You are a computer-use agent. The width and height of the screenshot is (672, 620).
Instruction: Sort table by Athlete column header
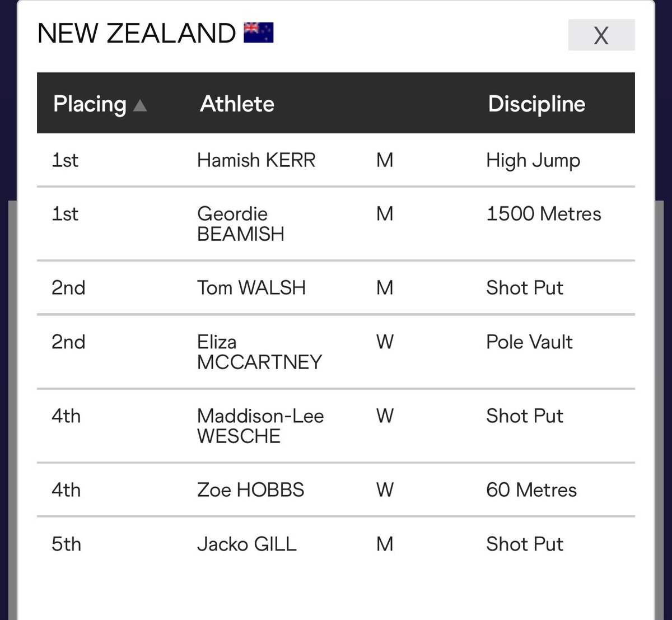click(237, 104)
